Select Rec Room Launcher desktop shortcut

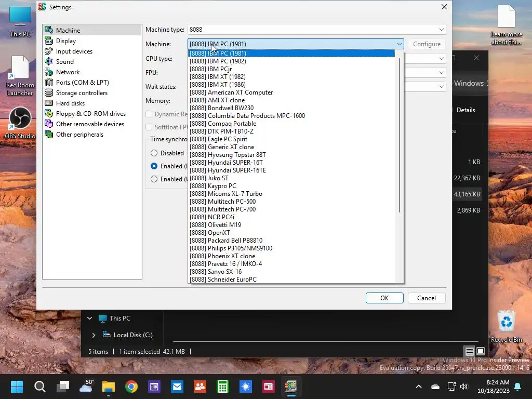[x=20, y=76]
